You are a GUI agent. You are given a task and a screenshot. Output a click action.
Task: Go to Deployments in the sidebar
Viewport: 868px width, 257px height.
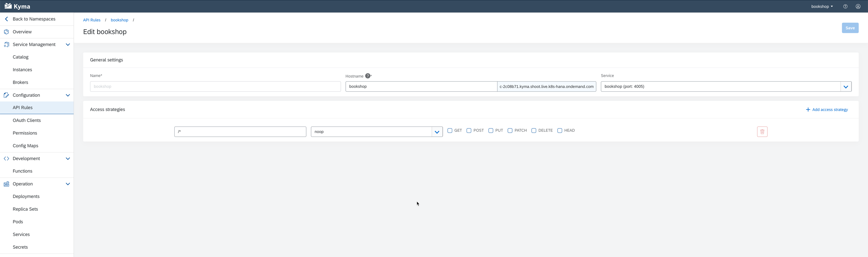26,196
